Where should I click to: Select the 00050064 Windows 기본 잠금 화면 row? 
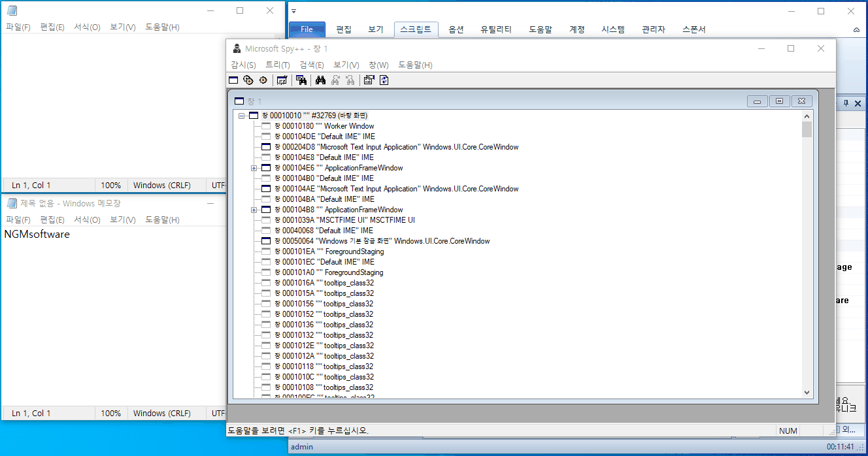tap(382, 241)
